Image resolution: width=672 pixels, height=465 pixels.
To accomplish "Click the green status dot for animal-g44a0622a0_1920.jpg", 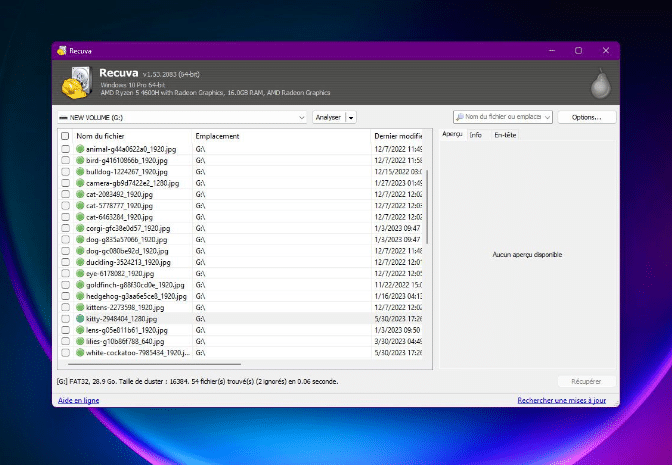I will click(80, 149).
